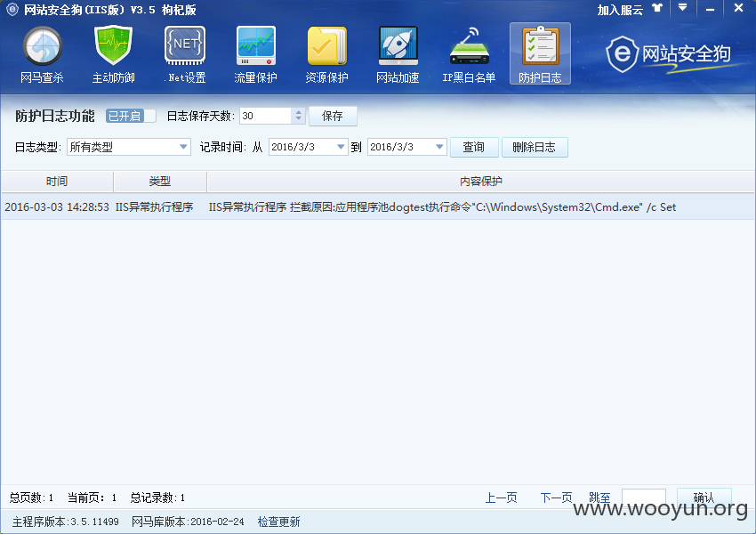The height and width of the screenshot is (534, 756).
Task: Click the 查询 button
Action: coord(474,147)
